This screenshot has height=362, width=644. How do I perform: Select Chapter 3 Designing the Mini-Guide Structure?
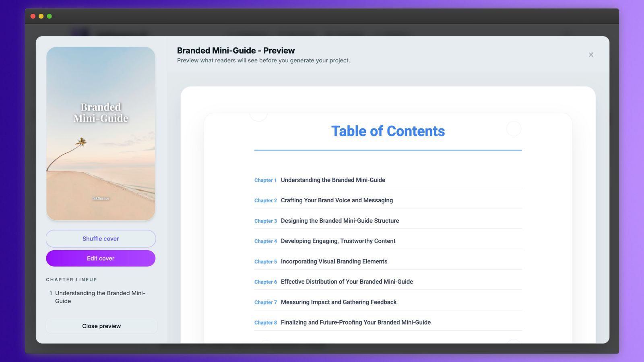[340, 220]
